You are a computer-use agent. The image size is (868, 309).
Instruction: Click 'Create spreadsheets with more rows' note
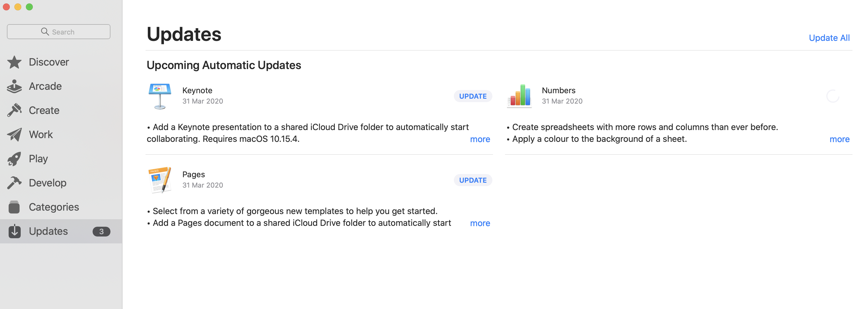tap(642, 127)
